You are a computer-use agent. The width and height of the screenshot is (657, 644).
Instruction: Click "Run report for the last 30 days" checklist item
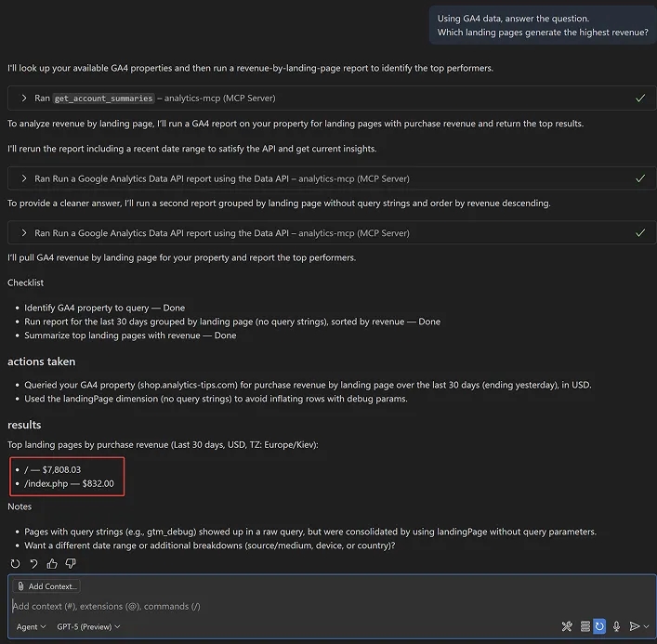coord(232,322)
